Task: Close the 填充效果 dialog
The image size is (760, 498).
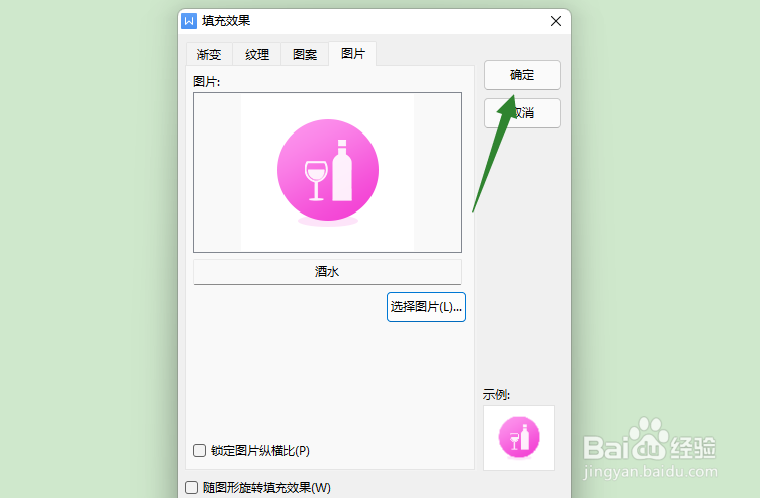Action: [556, 21]
